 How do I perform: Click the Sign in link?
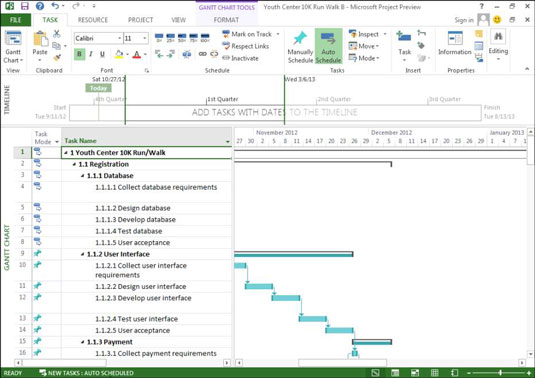(464, 20)
